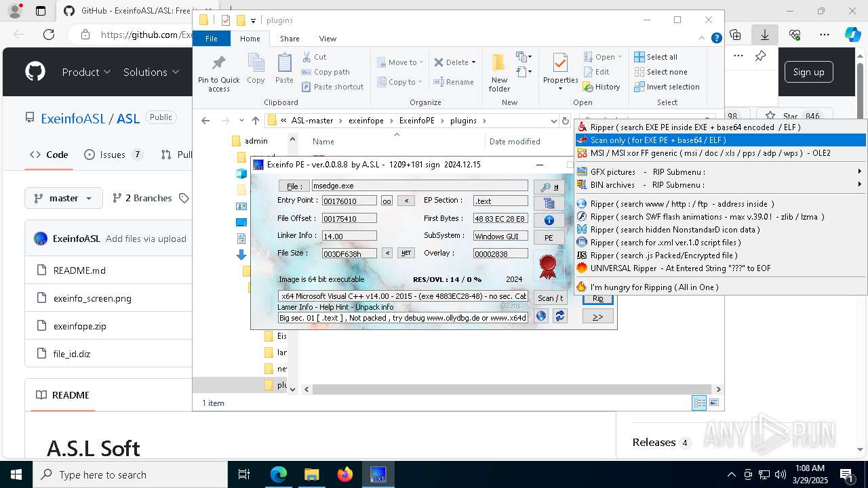Expand the address bar history dropdown

[x=554, y=121]
